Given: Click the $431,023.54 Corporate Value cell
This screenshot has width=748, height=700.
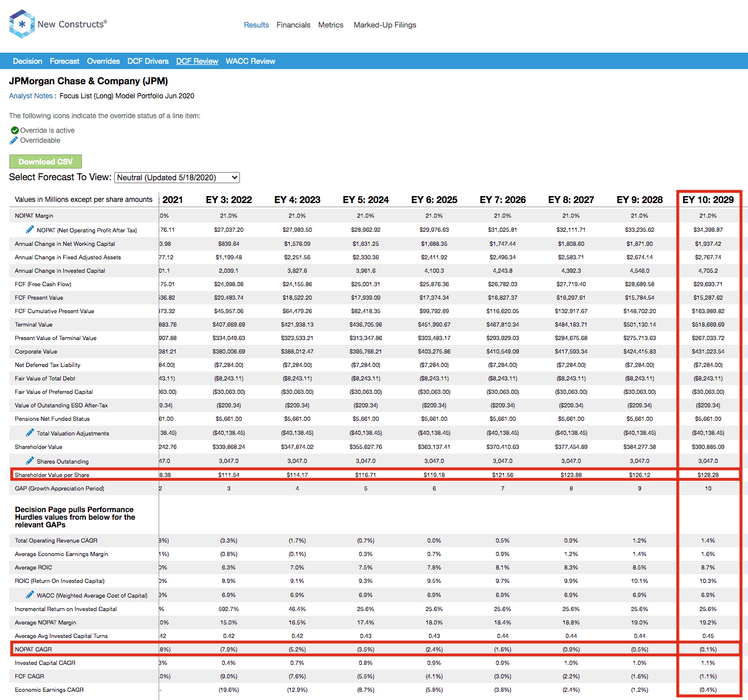Looking at the screenshot, I should (708, 351).
